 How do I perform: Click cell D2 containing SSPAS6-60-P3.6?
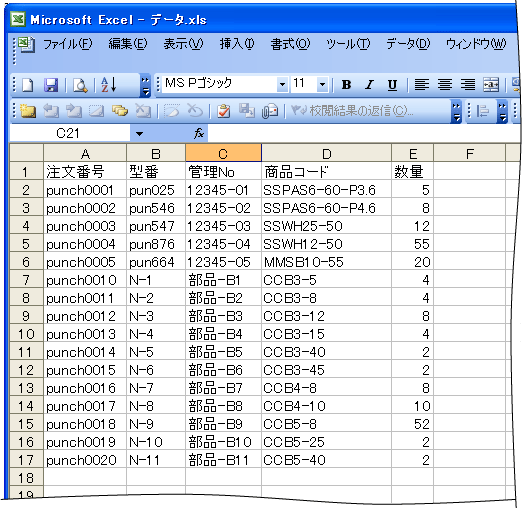[326, 190]
